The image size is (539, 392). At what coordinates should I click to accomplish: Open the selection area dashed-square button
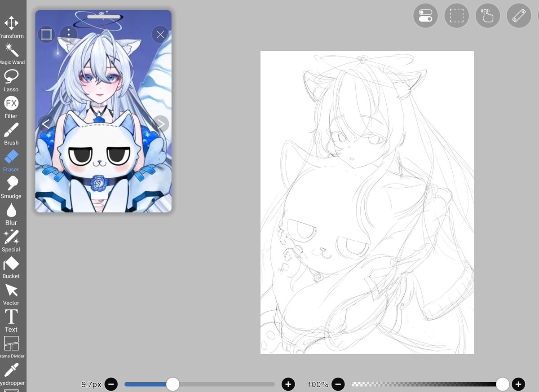pos(457,16)
